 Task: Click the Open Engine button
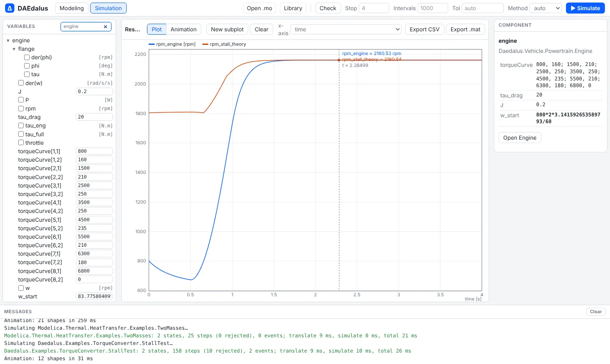[x=520, y=138]
